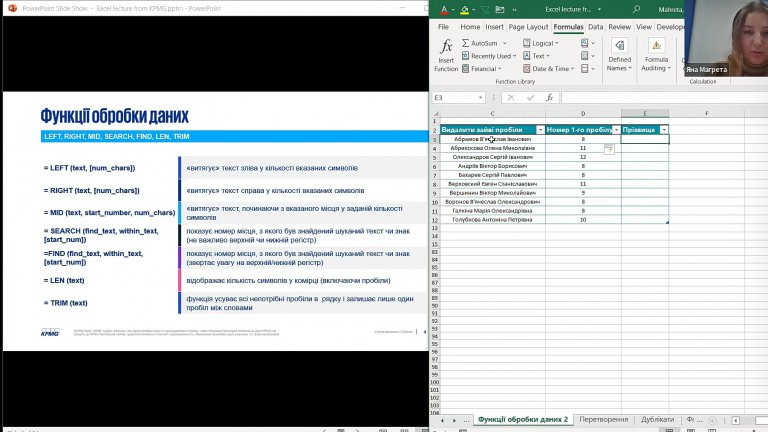The image size is (768, 432).
Task: Open the Text functions dropdown
Action: click(536, 56)
